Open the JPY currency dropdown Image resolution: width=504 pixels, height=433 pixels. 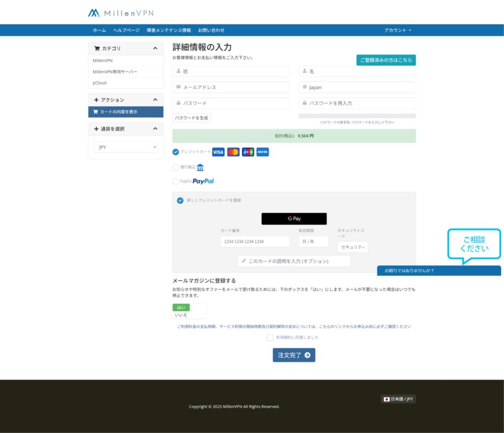point(126,147)
